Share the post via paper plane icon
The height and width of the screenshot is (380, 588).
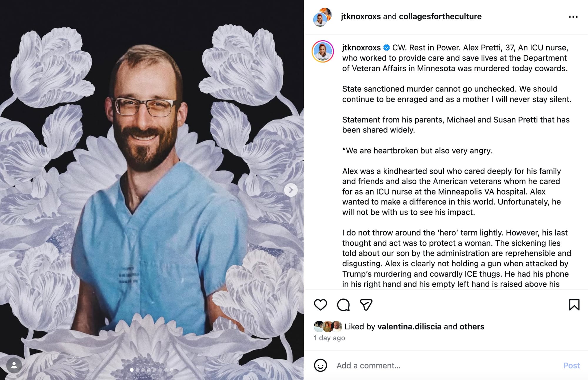click(x=366, y=305)
